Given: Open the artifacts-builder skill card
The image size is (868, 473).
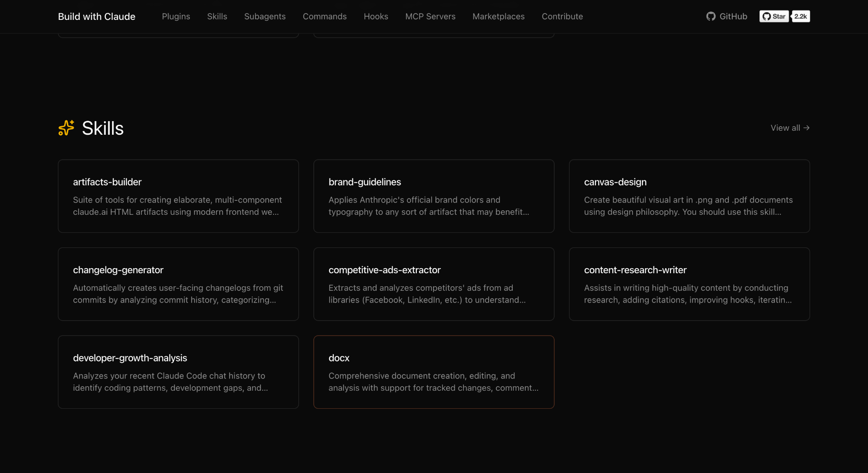Looking at the screenshot, I should coord(178,196).
